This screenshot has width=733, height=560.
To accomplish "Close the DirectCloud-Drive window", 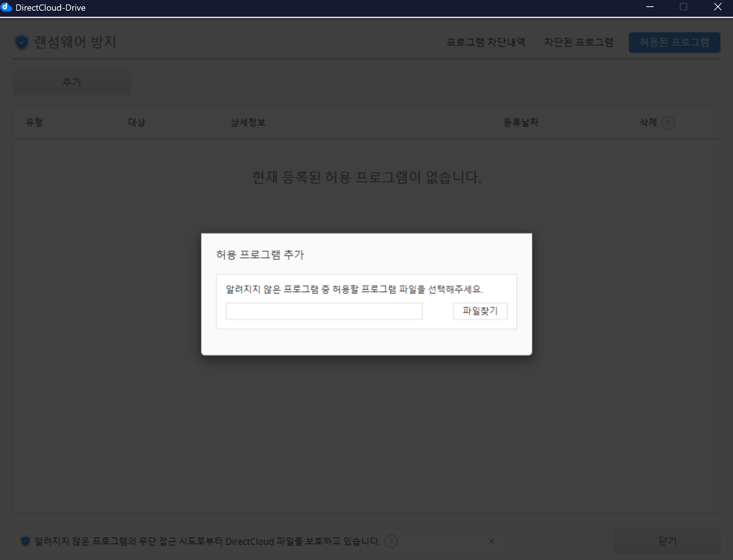I will coord(717,7).
